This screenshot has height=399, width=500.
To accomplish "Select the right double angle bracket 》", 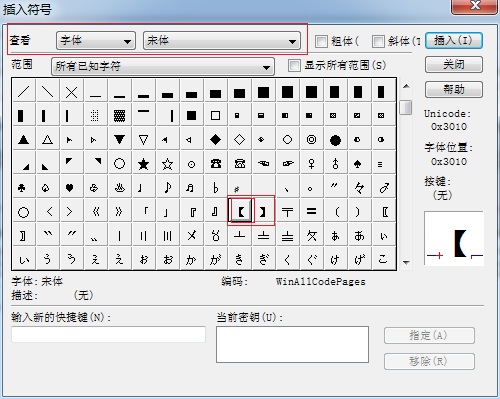I will [119, 212].
